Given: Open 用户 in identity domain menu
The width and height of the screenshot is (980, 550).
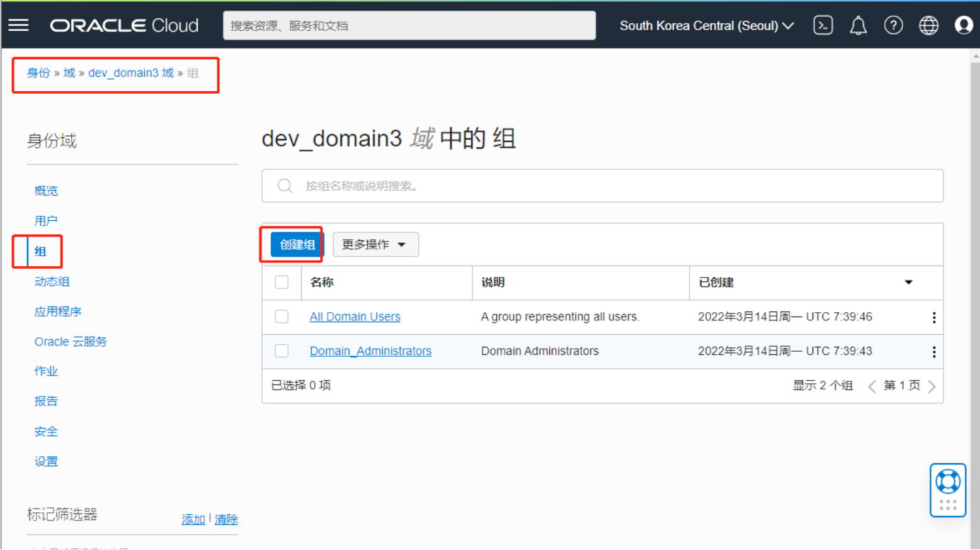Looking at the screenshot, I should coord(46,221).
